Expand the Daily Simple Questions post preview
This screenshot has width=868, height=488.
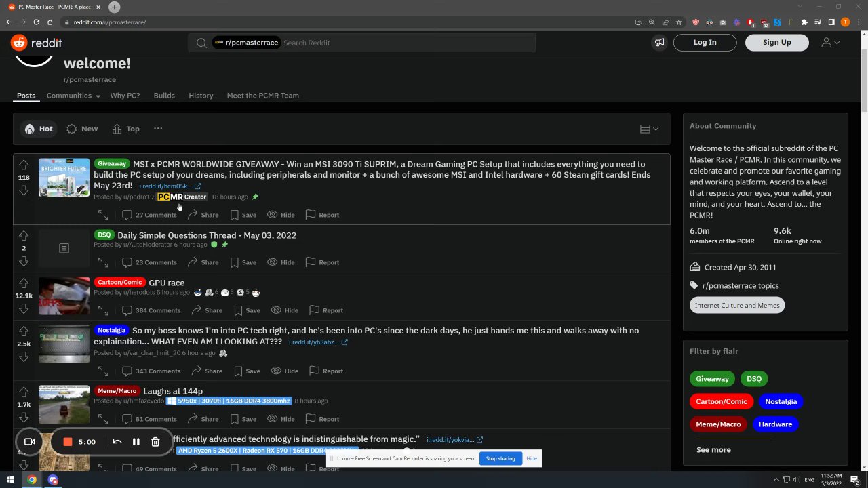(x=103, y=262)
